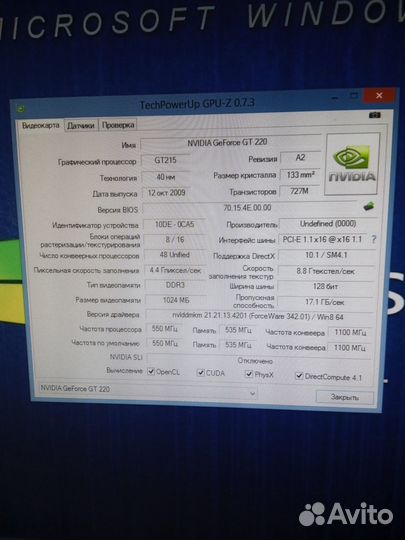Minimize the GPU-Z window

tap(335, 99)
